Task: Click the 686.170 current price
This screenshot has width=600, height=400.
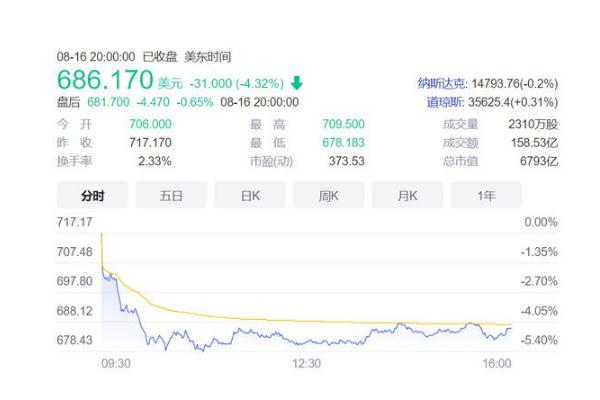Action: point(105,80)
